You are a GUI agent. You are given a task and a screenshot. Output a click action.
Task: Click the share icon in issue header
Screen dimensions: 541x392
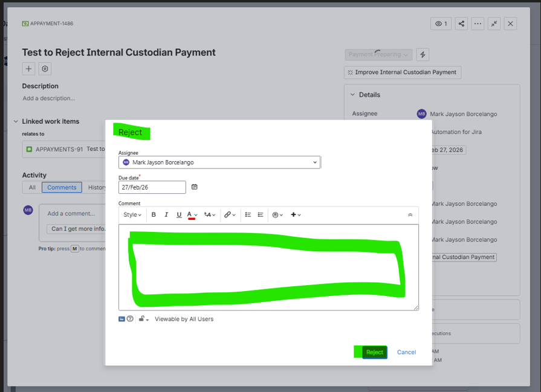coord(461,24)
